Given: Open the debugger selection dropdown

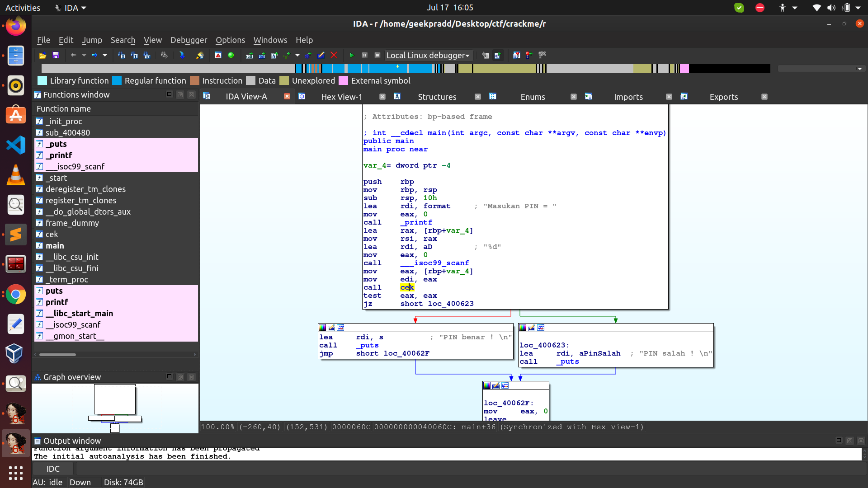Looking at the screenshot, I should (x=428, y=55).
